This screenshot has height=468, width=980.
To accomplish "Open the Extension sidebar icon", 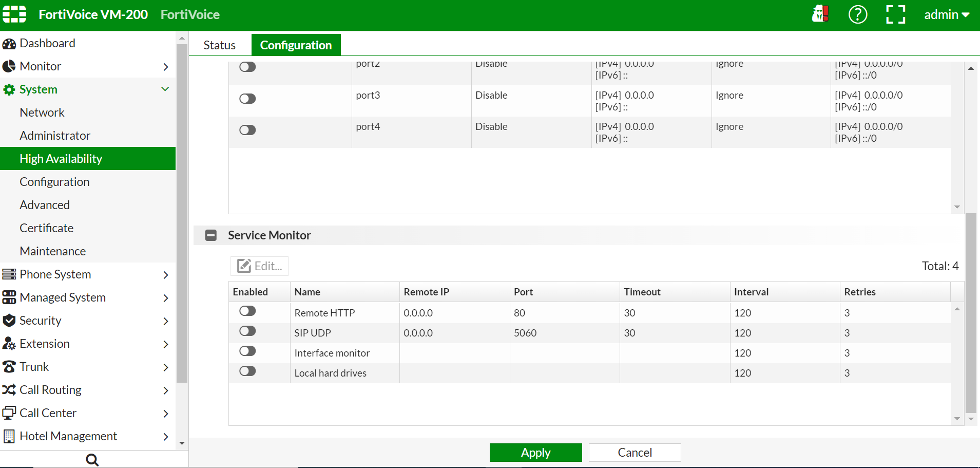I will point(9,343).
